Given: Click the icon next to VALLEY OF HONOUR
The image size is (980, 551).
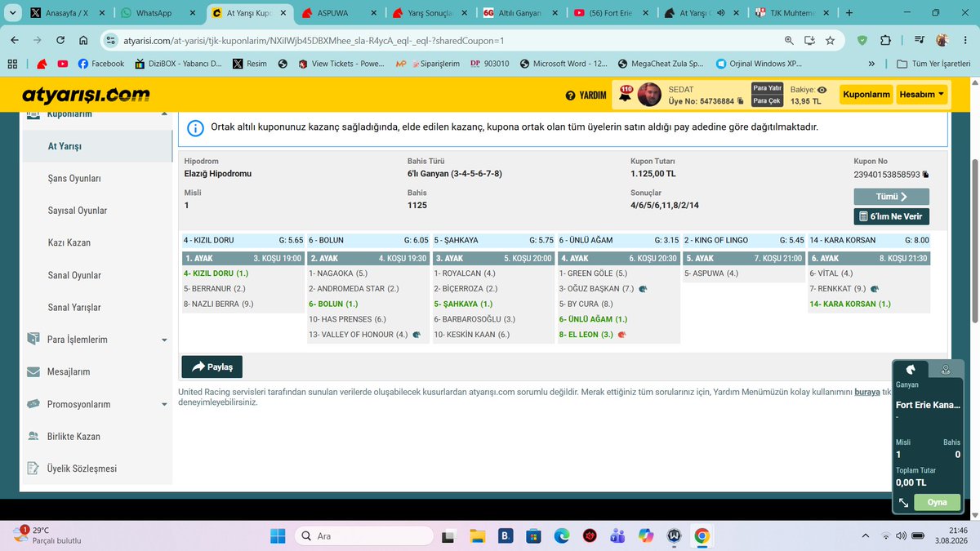Looking at the screenshot, I should tap(416, 335).
